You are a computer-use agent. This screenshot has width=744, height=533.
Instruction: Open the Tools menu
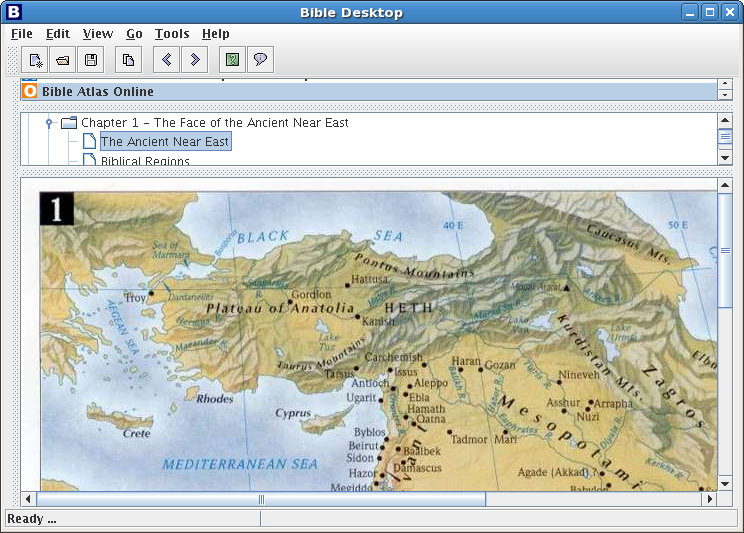172,34
